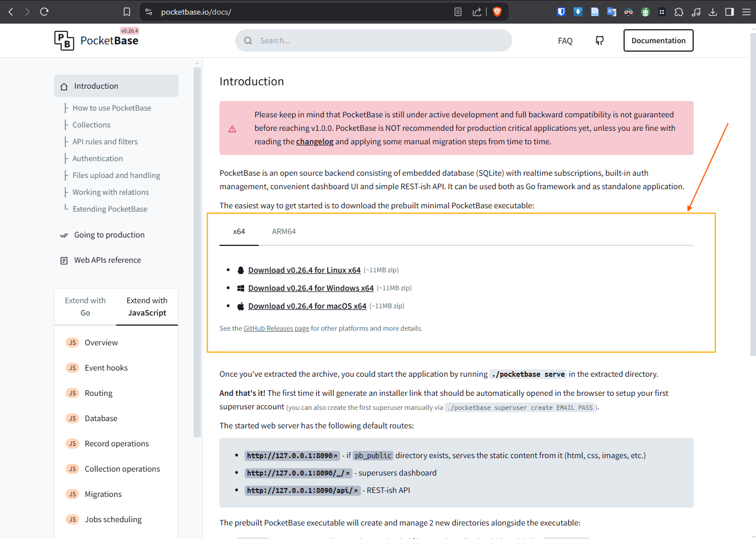Open the Bitwarden shield extension

561,12
